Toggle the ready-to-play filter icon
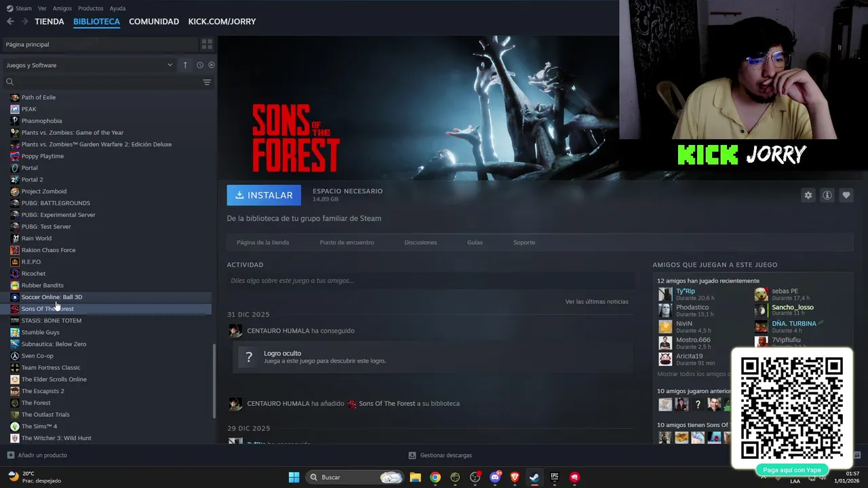Image resolution: width=868 pixels, height=488 pixels. 212,65
